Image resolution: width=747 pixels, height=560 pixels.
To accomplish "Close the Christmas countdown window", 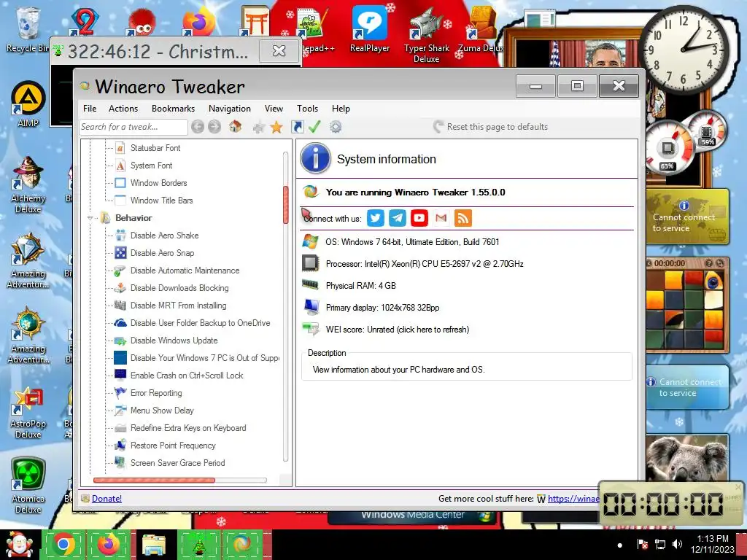I will [279, 50].
